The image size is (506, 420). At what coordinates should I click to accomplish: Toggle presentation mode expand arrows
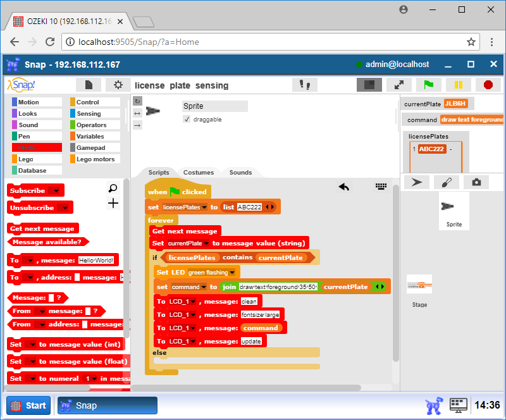click(399, 85)
